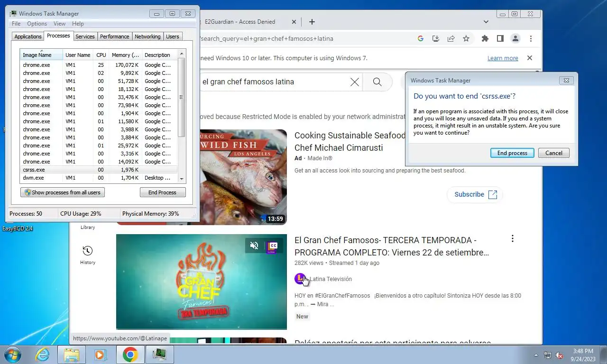Open the Chrome tab search chevron
This screenshot has width=607, height=364.
(x=486, y=22)
